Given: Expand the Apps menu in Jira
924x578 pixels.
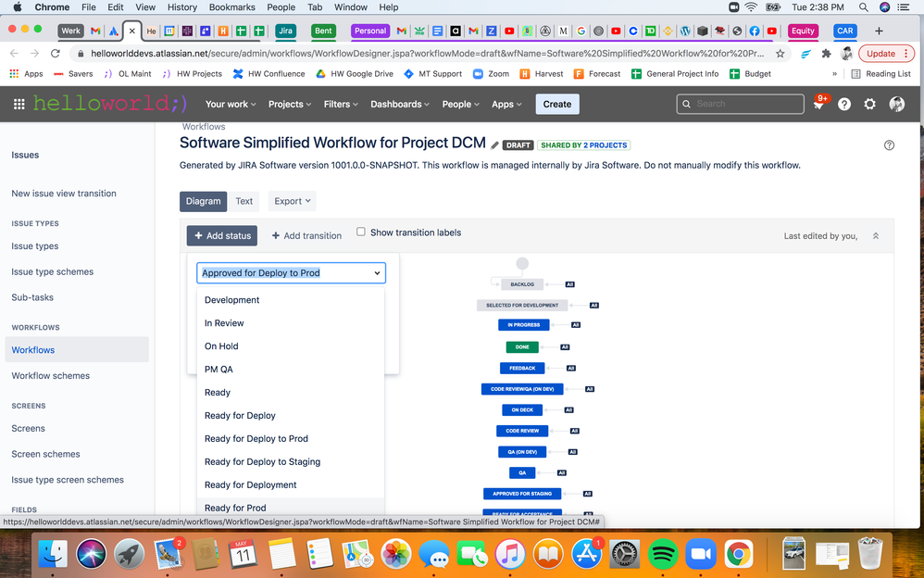Looking at the screenshot, I should pyautogui.click(x=506, y=105).
